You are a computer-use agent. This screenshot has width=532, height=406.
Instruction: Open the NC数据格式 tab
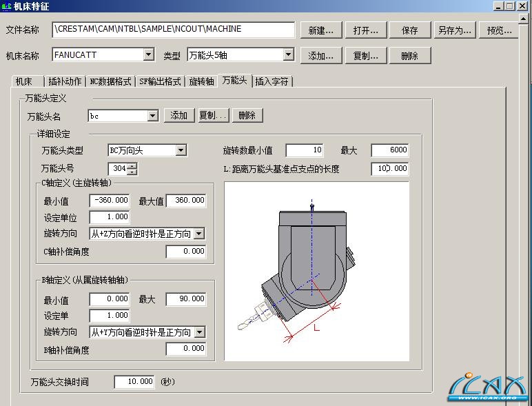pyautogui.click(x=110, y=81)
